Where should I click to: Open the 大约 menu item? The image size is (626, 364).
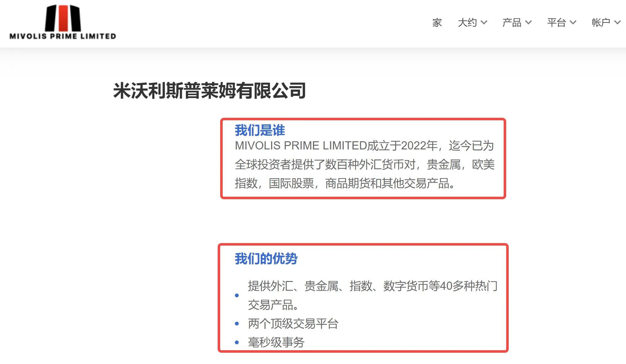467,23
